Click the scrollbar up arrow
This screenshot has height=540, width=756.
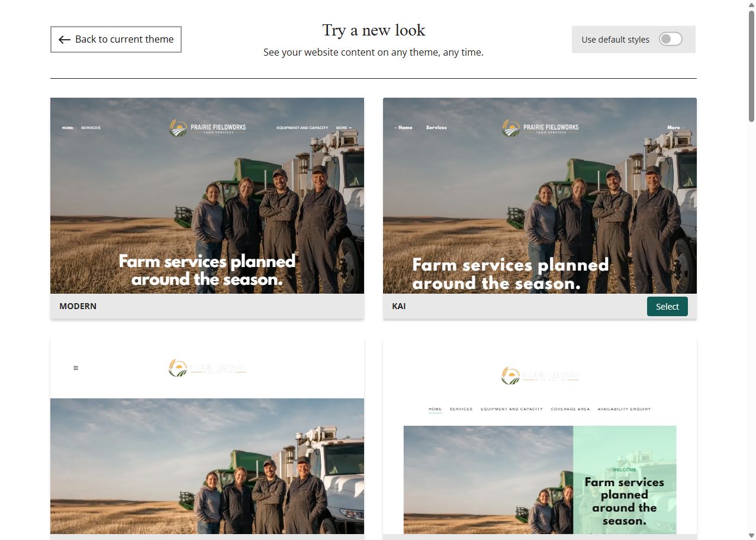(751, 4)
